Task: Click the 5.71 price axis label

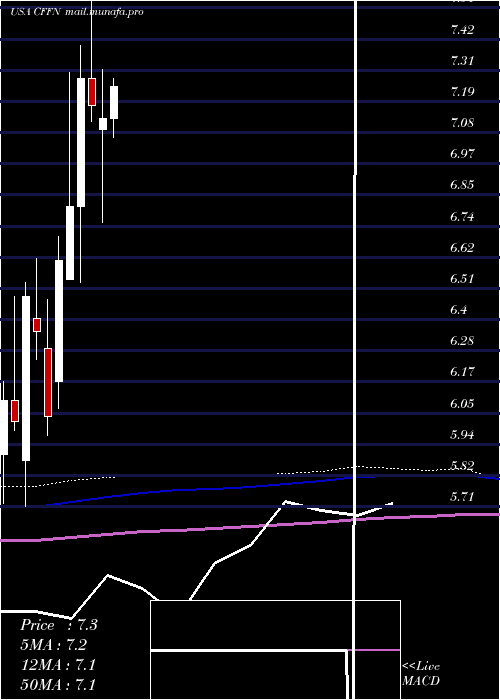Action: click(462, 496)
